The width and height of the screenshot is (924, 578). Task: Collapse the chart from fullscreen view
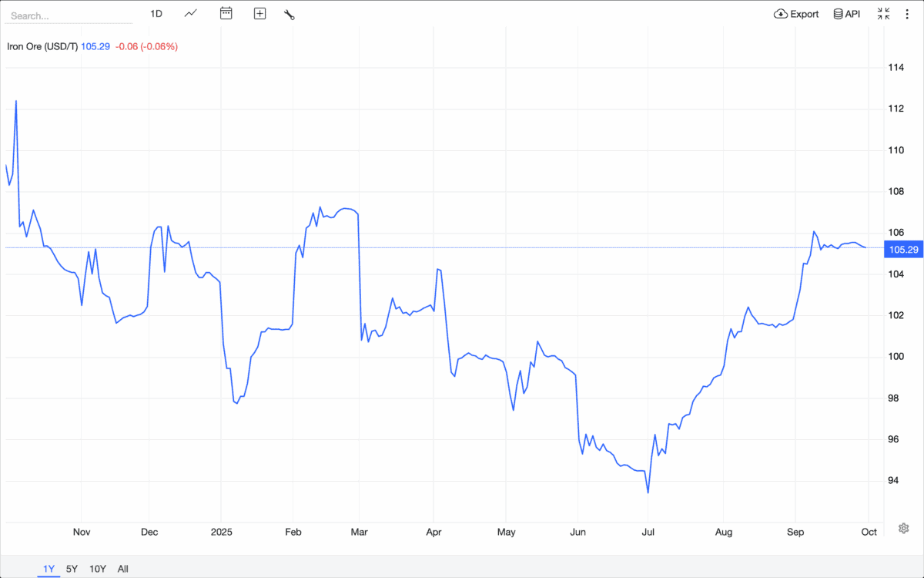pyautogui.click(x=883, y=14)
